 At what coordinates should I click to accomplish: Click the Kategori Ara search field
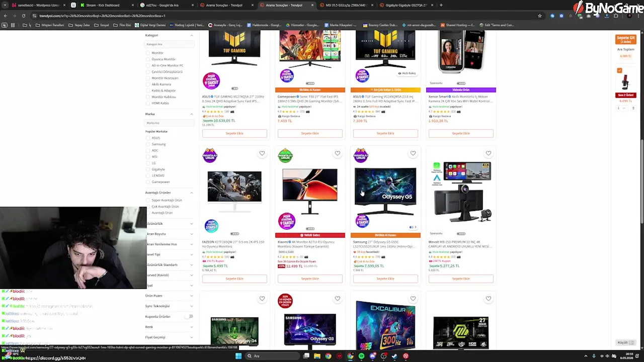click(x=170, y=44)
